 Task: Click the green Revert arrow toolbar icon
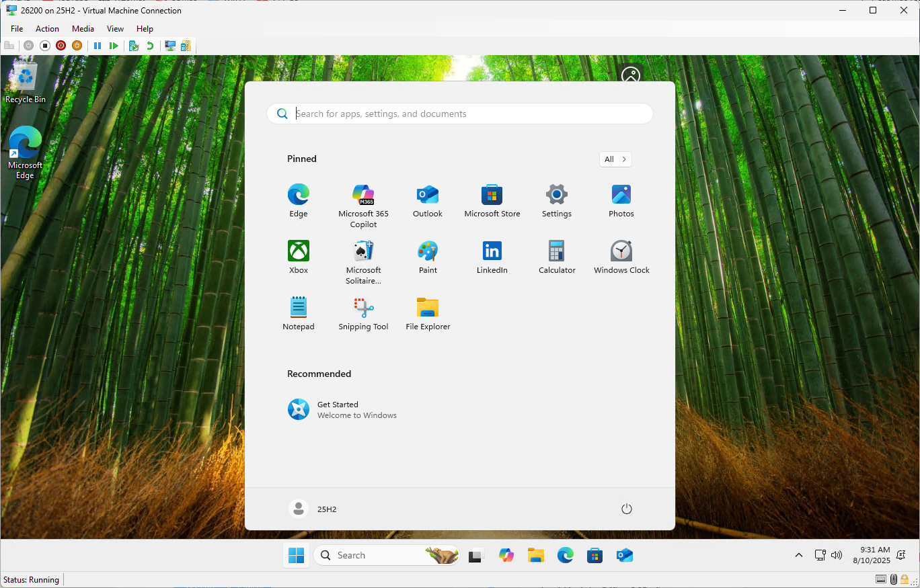(150, 46)
